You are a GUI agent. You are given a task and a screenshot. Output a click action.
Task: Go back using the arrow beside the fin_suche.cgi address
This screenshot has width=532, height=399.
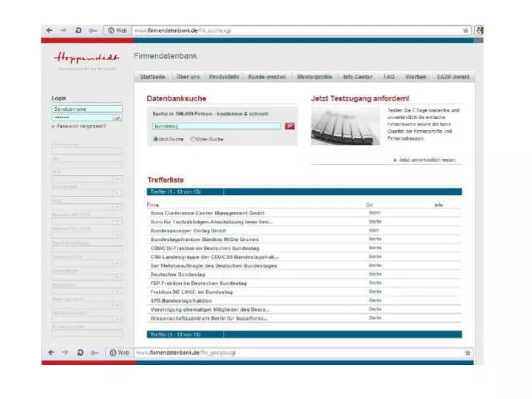pyautogui.click(x=50, y=30)
